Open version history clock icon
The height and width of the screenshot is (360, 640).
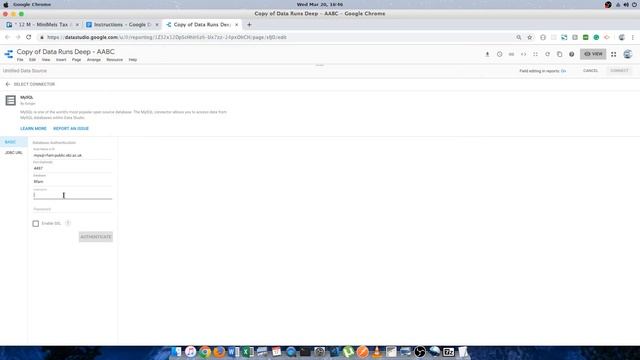499,54
